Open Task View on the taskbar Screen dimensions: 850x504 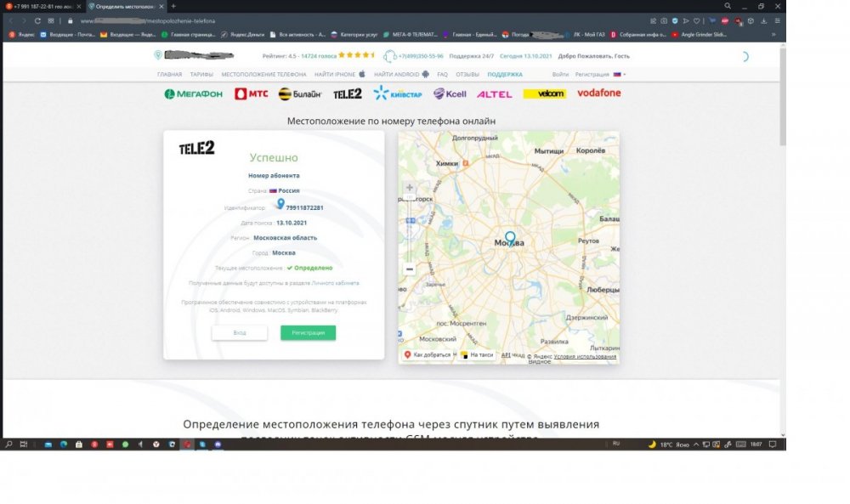(x=23, y=445)
